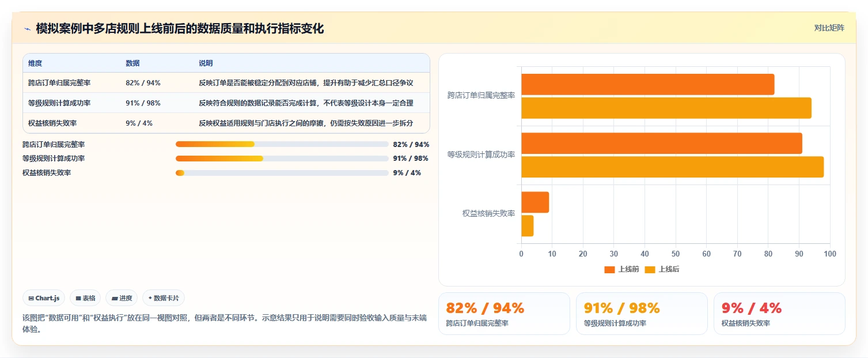Click the table value 9% / 4%

pos(139,123)
